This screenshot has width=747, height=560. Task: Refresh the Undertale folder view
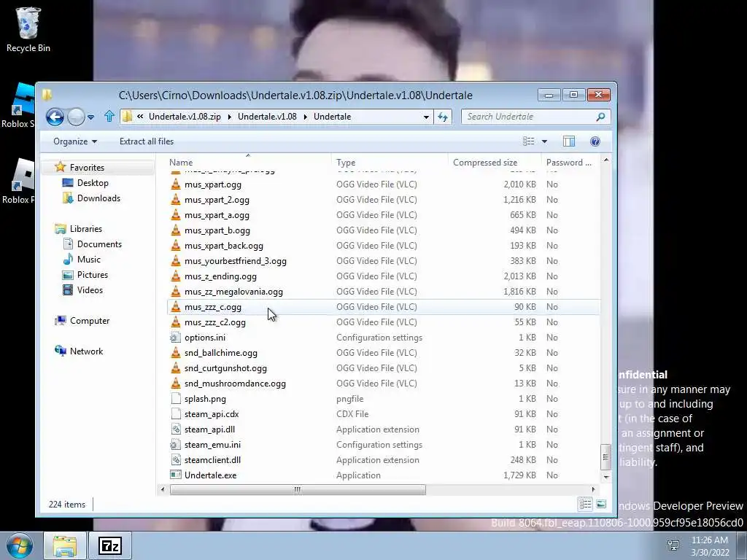click(443, 117)
